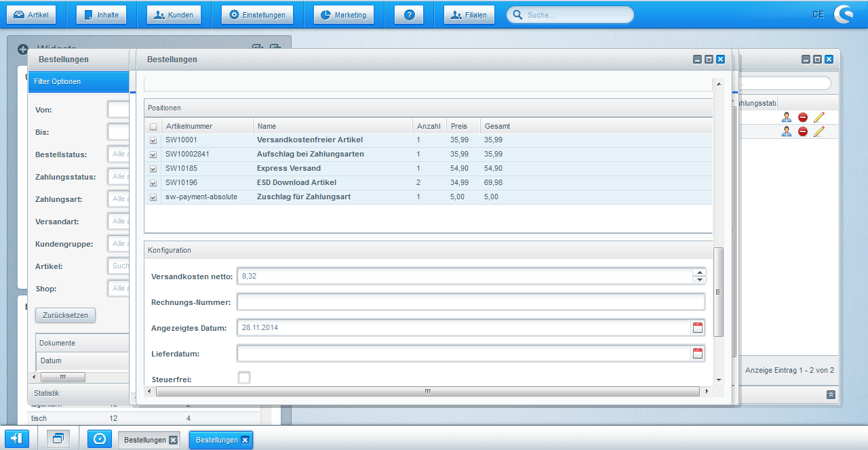Click the dashboard gauge icon in taskbar
868x450 pixels.
coord(100,439)
